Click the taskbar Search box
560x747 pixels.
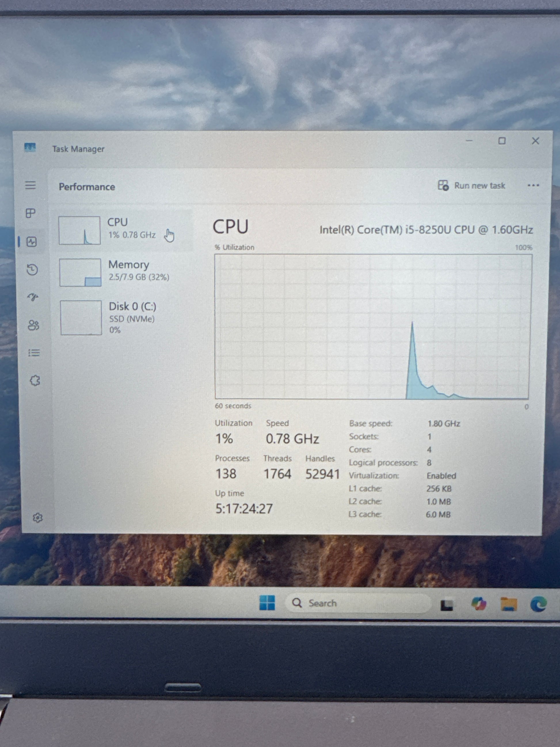[x=358, y=603]
